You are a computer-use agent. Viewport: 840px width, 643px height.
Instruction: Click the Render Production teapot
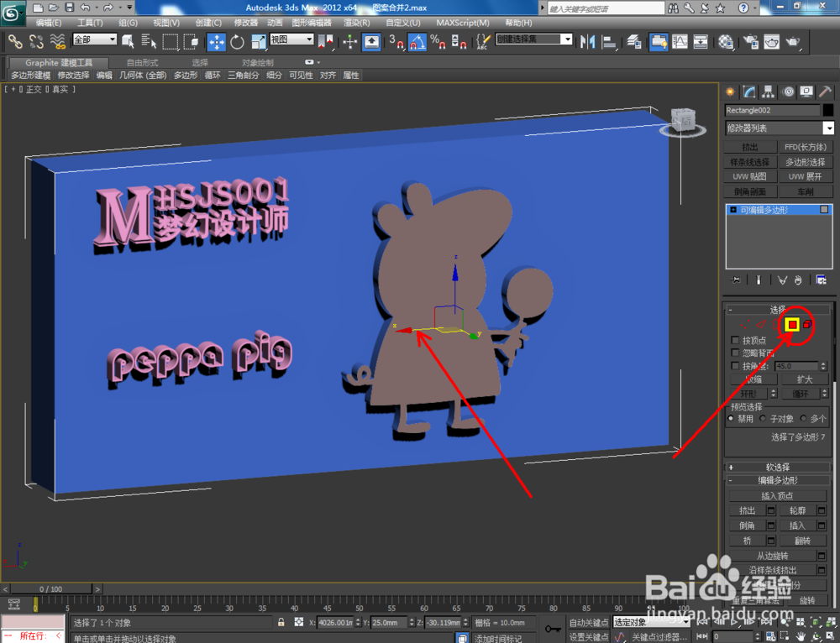[794, 41]
